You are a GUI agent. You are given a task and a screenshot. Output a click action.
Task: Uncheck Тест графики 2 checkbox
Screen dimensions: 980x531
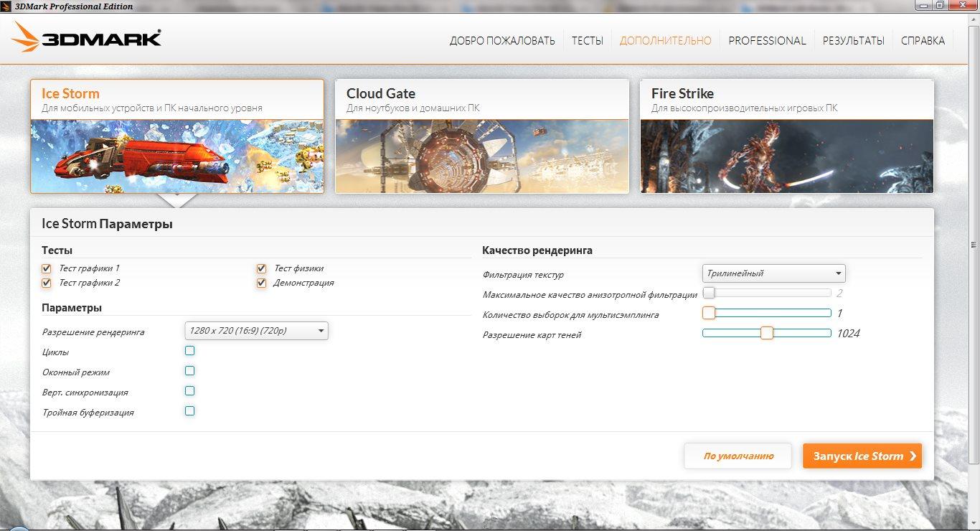point(47,283)
